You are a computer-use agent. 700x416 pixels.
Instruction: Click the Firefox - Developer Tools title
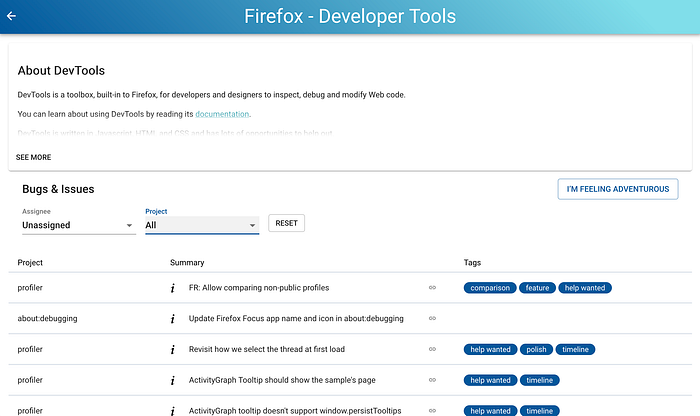[x=350, y=17]
